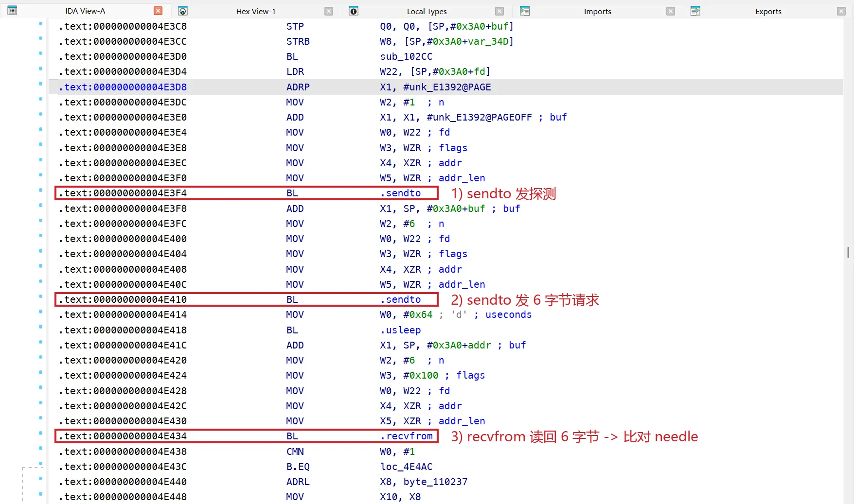Toggle breakpoint dot at address 4E3F4
Viewport: 854px width, 504px height.
[x=40, y=190]
